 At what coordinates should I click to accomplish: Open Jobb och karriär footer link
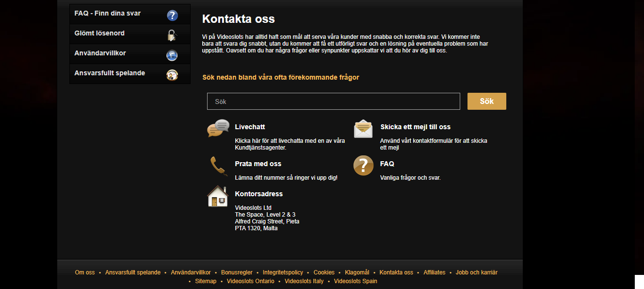pos(477,272)
